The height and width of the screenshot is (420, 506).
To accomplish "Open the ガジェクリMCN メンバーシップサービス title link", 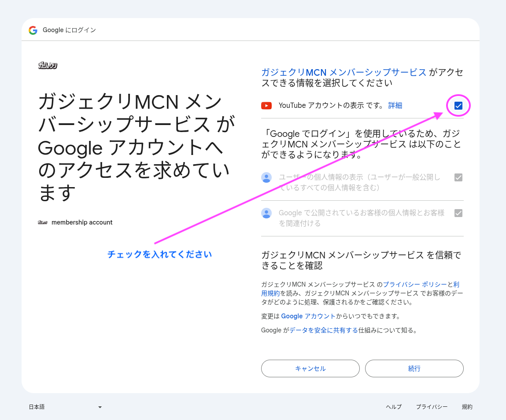I will (343, 72).
